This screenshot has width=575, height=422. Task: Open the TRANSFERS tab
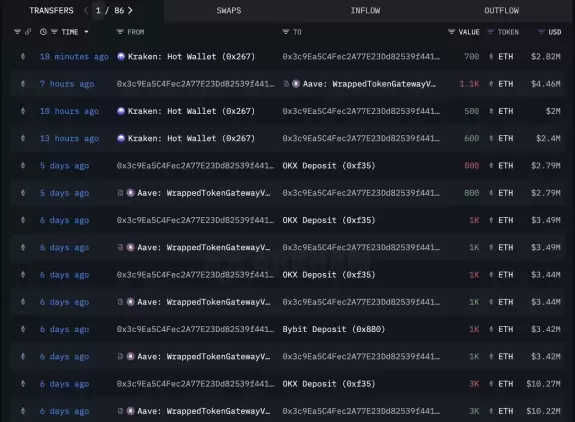pyautogui.click(x=51, y=11)
